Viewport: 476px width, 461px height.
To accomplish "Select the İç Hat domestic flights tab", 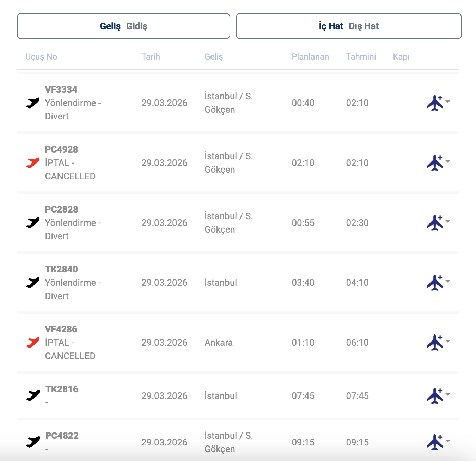I will pyautogui.click(x=331, y=26).
